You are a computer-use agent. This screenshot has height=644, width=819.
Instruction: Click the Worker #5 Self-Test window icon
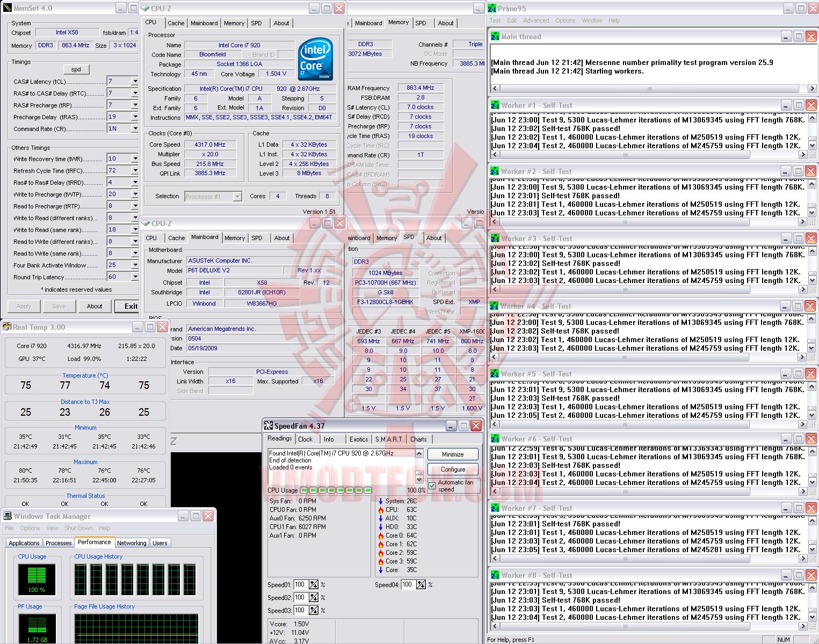pyautogui.click(x=495, y=374)
